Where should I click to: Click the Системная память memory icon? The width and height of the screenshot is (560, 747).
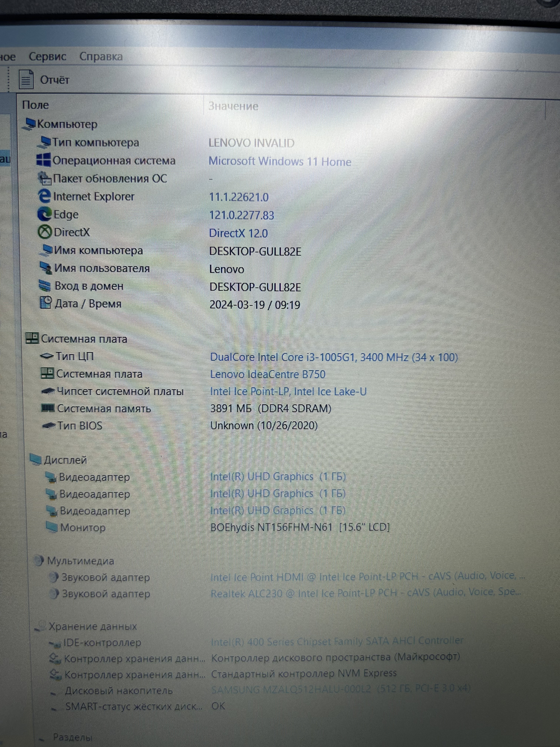[x=48, y=408]
